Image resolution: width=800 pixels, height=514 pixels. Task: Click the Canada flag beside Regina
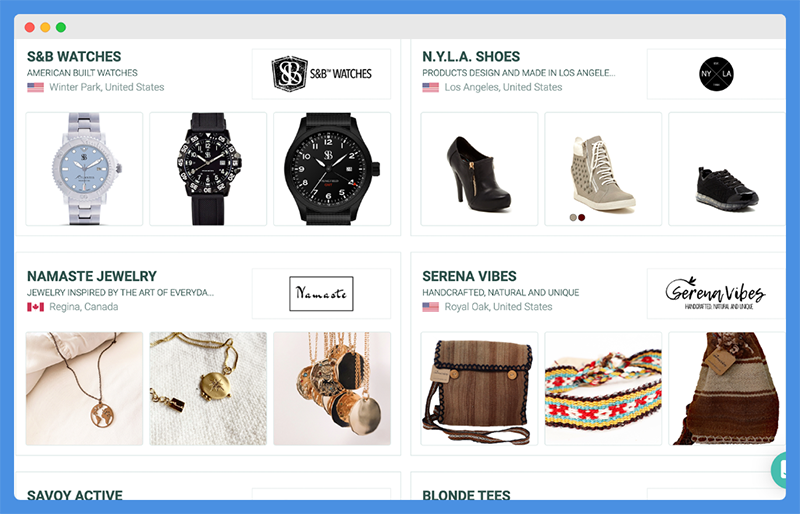[x=35, y=307]
